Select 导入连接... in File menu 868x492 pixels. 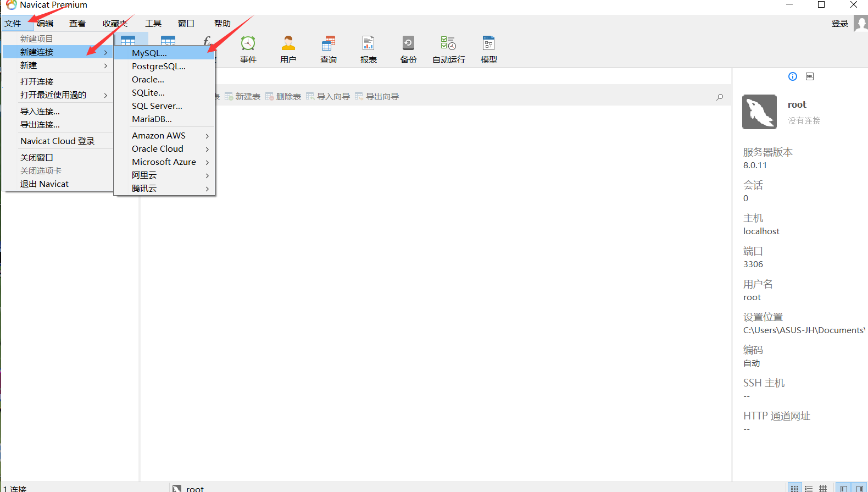tap(58, 112)
